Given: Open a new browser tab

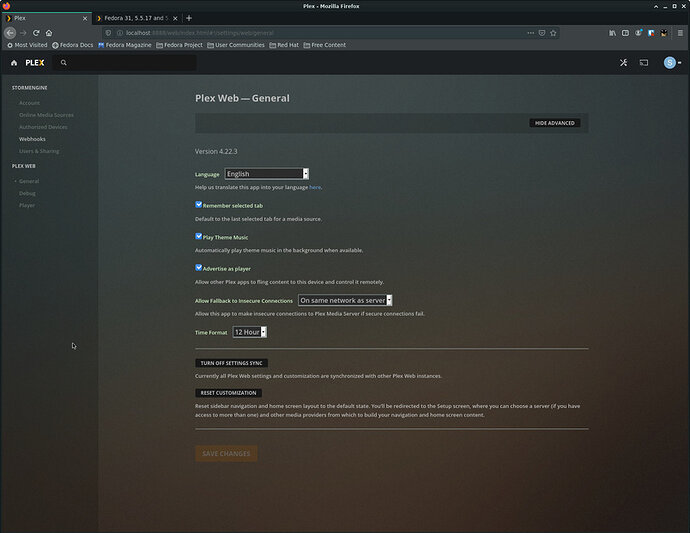Looking at the screenshot, I should click(189, 18).
